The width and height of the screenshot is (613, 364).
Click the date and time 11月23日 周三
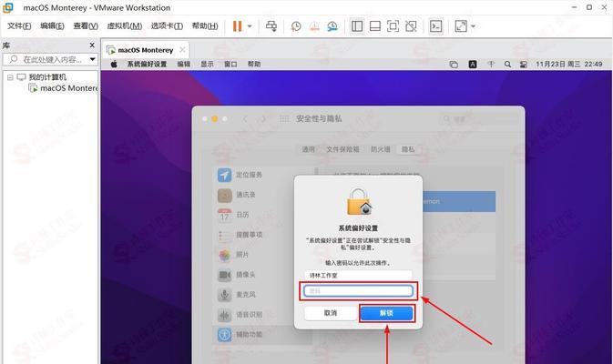point(568,64)
